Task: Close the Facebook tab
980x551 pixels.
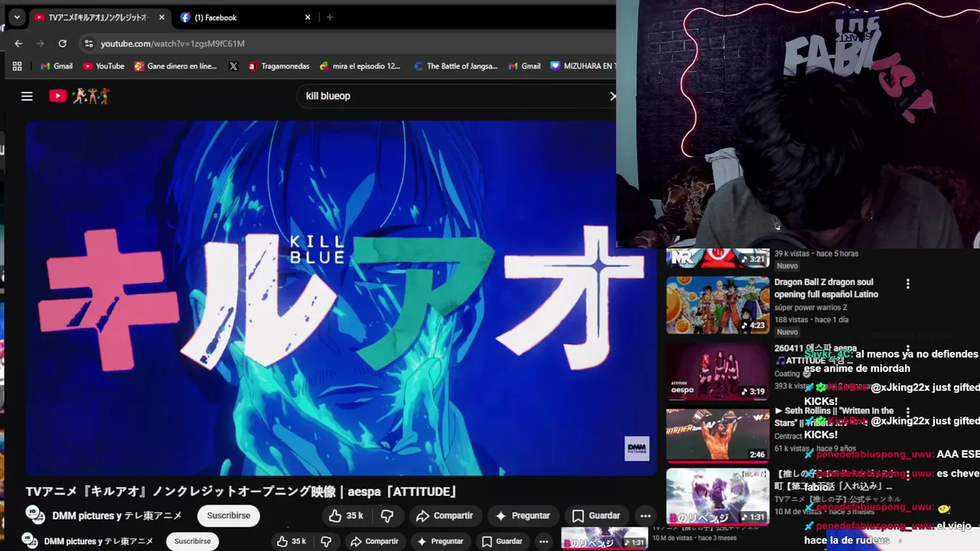Action: tap(308, 18)
